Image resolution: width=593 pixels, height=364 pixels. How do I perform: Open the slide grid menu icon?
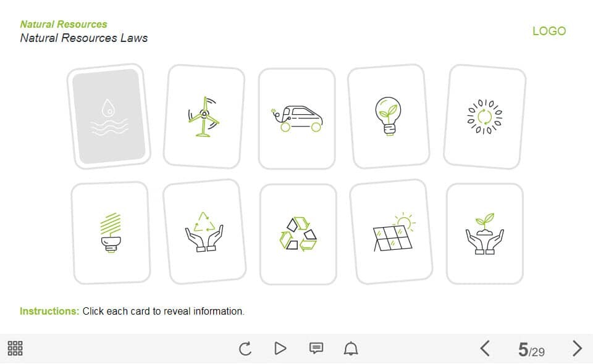[x=15, y=348]
